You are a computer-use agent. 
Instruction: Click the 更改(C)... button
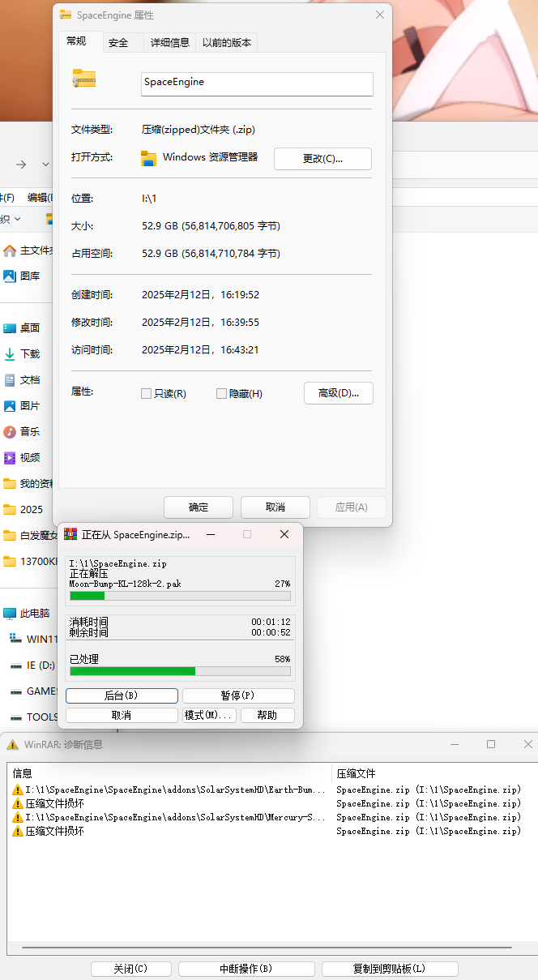pos(322,159)
